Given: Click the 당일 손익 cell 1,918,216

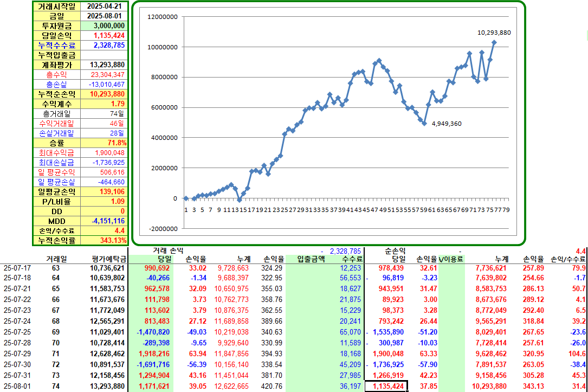Looking at the screenshot, I should (x=154, y=354).
